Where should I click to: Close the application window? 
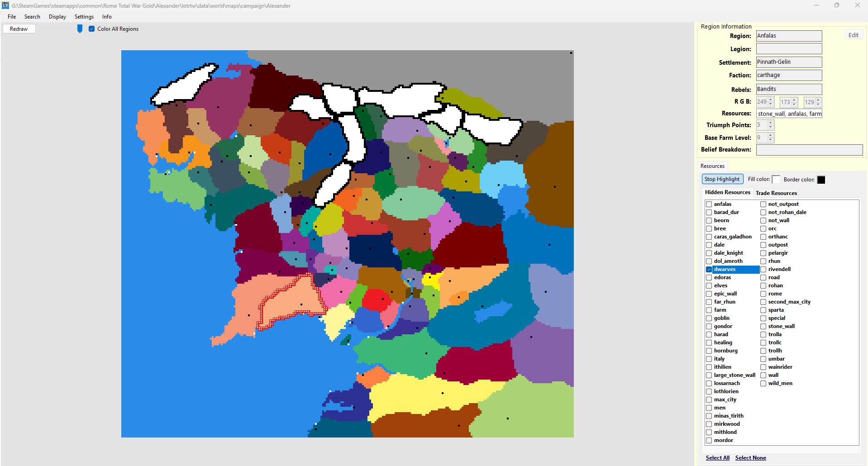pyautogui.click(x=857, y=5)
